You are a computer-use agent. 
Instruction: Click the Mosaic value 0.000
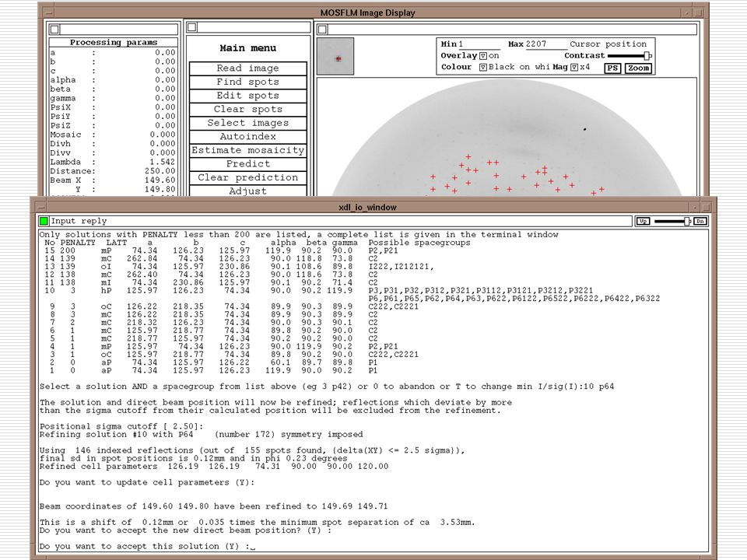pos(163,135)
